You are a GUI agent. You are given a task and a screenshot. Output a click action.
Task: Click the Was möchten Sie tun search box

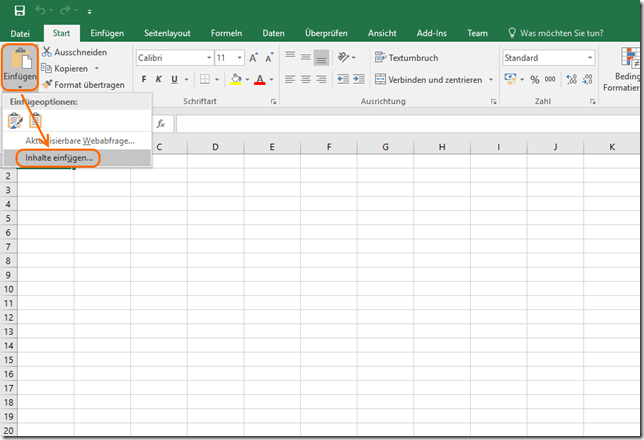(570, 33)
